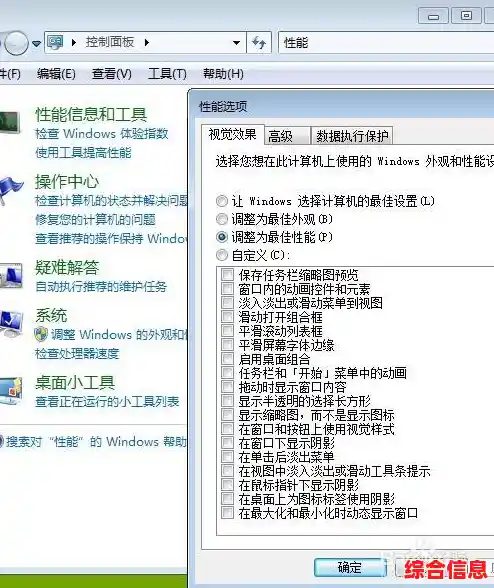Image resolution: width=494 pixels, height=588 pixels.
Task: Enable 在最大化和最小化时动态显示窗口
Action: pos(227,513)
